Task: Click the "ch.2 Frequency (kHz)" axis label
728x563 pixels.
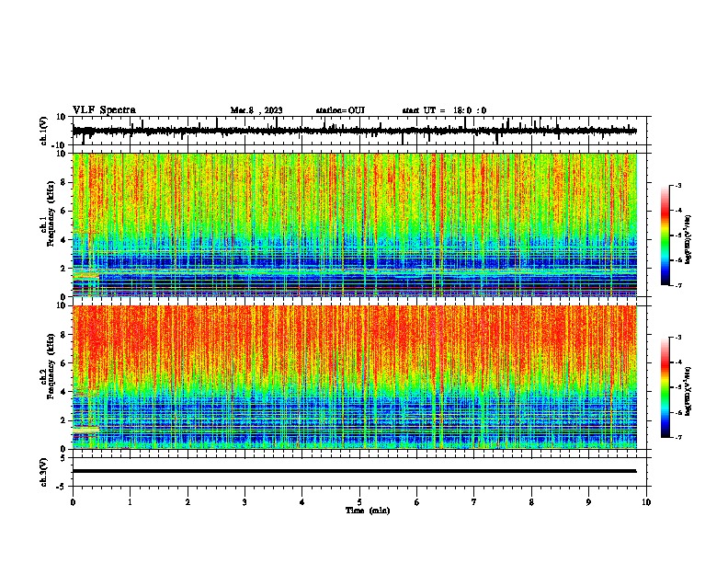Action: click(48, 367)
